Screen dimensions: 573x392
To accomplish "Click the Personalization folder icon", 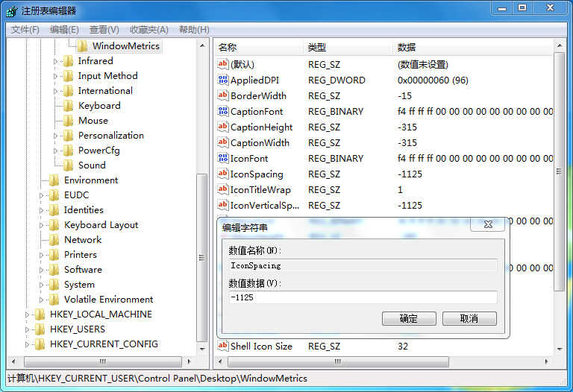I will 69,136.
